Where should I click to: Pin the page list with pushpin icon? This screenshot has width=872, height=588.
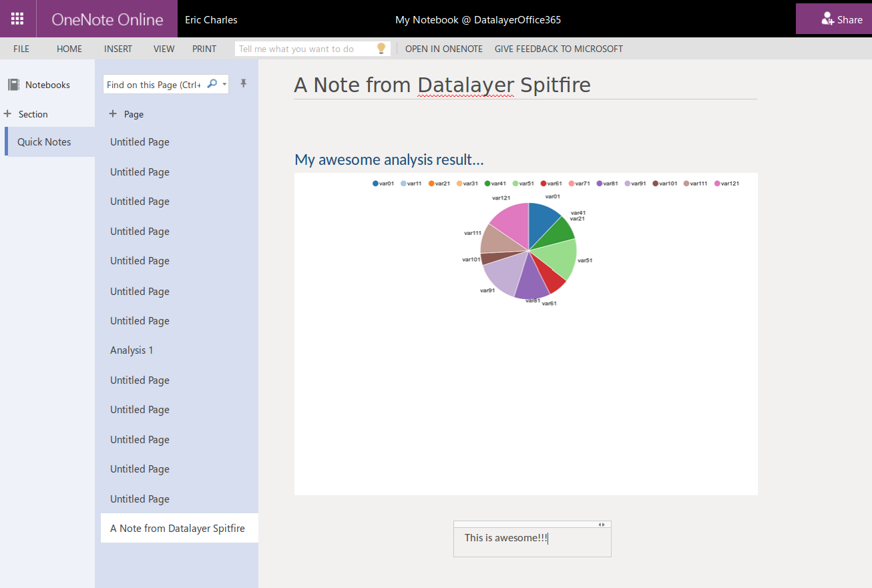[244, 83]
